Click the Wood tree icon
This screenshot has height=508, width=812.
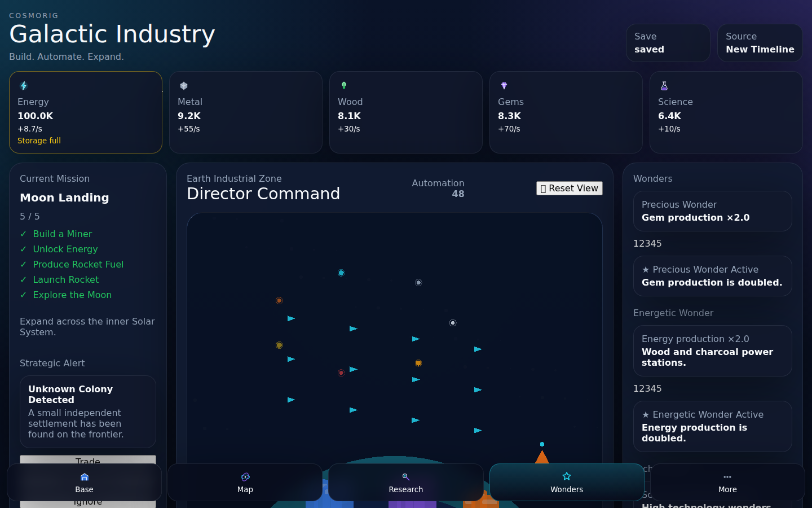click(344, 86)
